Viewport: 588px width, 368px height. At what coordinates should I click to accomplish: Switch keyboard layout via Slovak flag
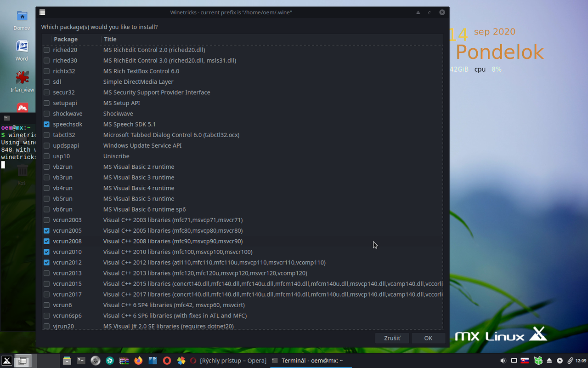(525, 361)
